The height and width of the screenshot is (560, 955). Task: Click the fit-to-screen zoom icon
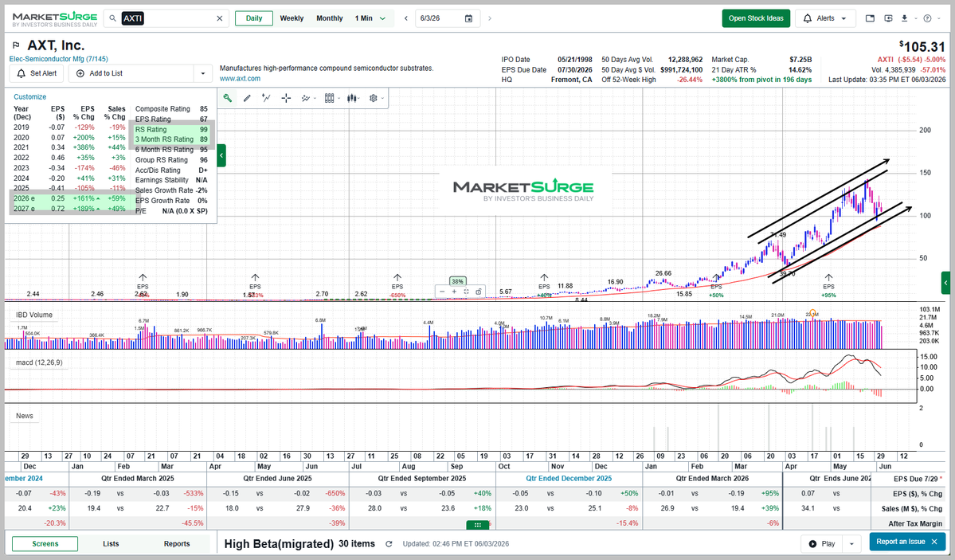[466, 292]
